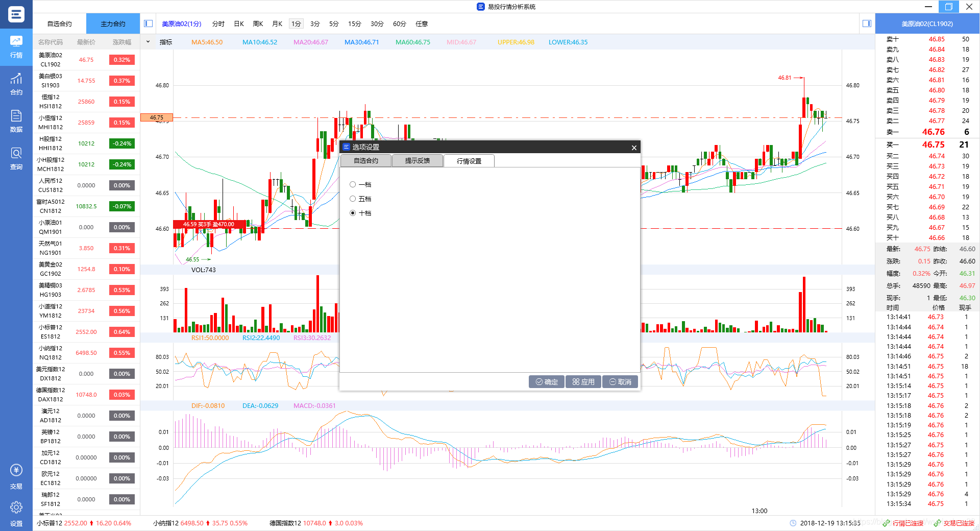Screen dimensions: 980x531
Task: Switch to the 行情设置 dialog tab
Action: (x=469, y=161)
